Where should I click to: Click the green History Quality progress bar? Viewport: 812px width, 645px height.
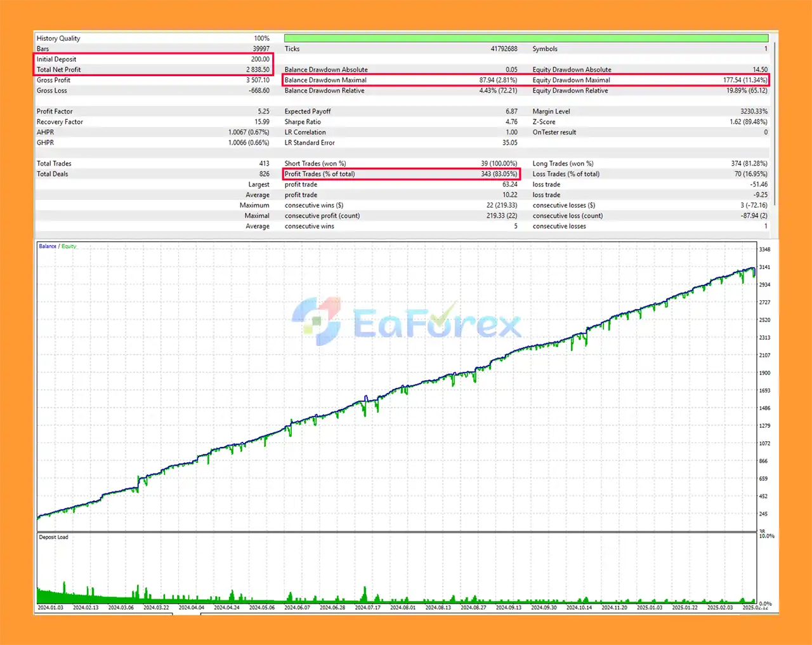[526, 38]
